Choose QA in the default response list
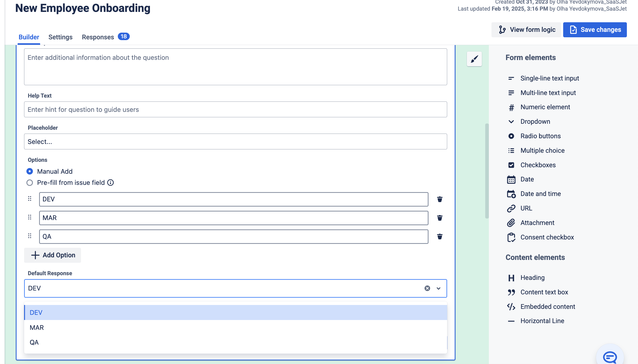Screen dimensions: 638x364 [236, 342]
